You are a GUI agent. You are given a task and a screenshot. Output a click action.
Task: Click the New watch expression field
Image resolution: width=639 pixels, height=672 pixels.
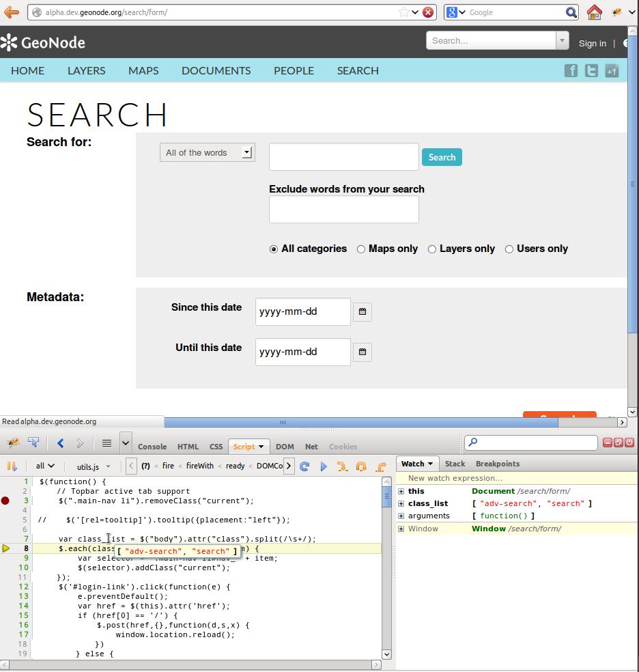click(x=517, y=478)
